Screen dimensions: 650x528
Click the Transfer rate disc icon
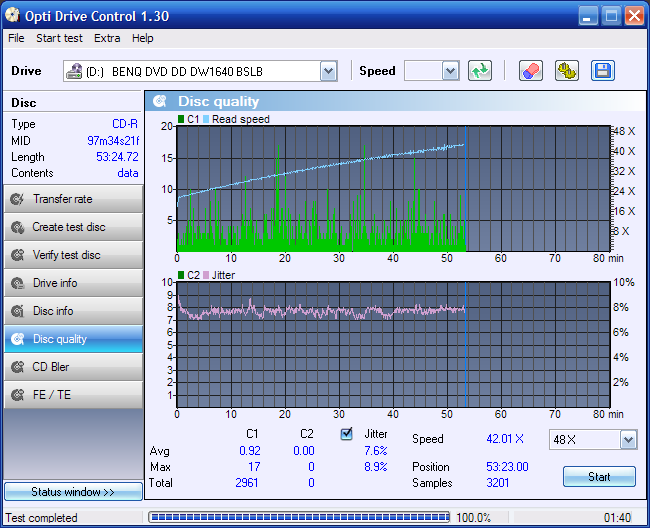[17, 199]
